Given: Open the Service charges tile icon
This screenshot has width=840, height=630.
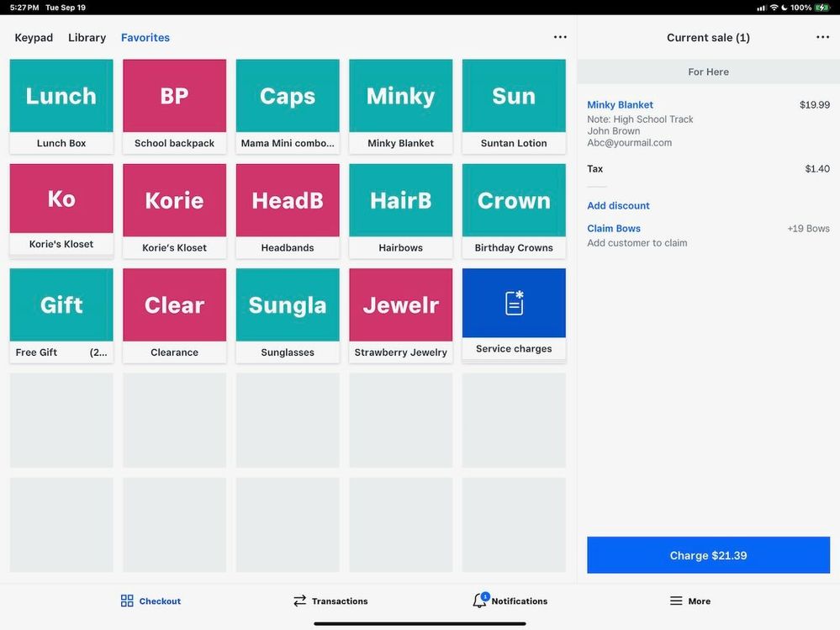Looking at the screenshot, I should pyautogui.click(x=514, y=304).
